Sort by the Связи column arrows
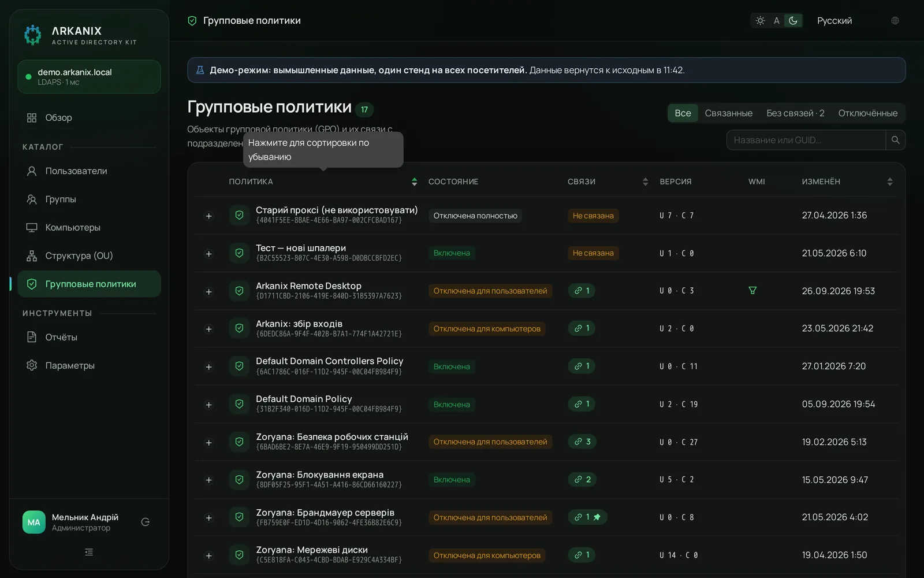 645,182
